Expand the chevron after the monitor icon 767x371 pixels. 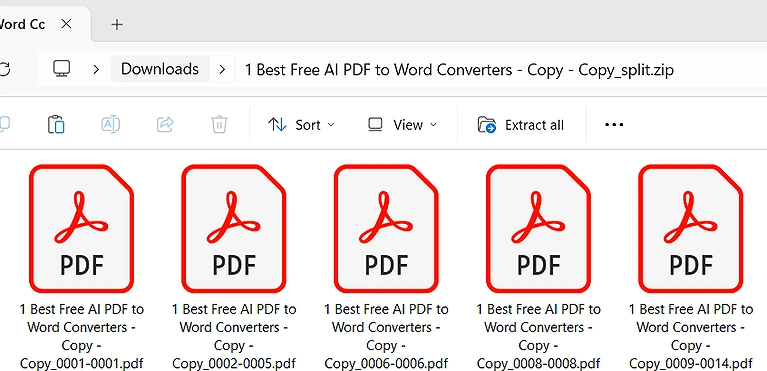tap(96, 70)
